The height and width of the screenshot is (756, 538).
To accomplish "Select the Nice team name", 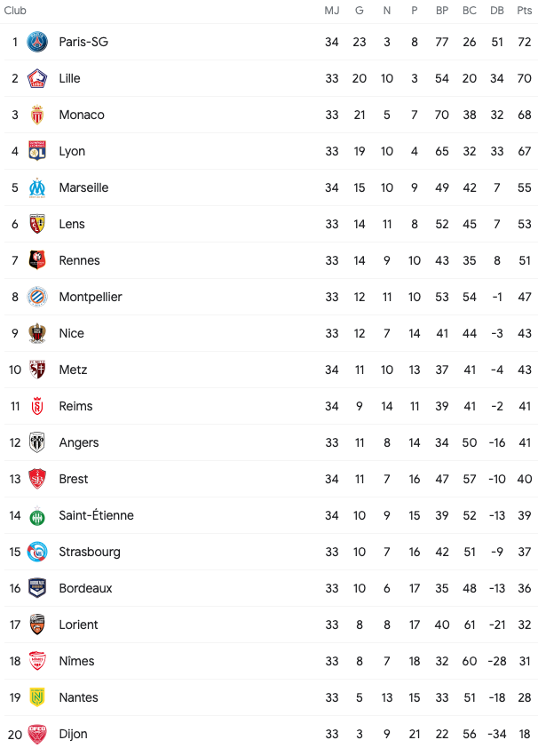I will [x=71, y=333].
